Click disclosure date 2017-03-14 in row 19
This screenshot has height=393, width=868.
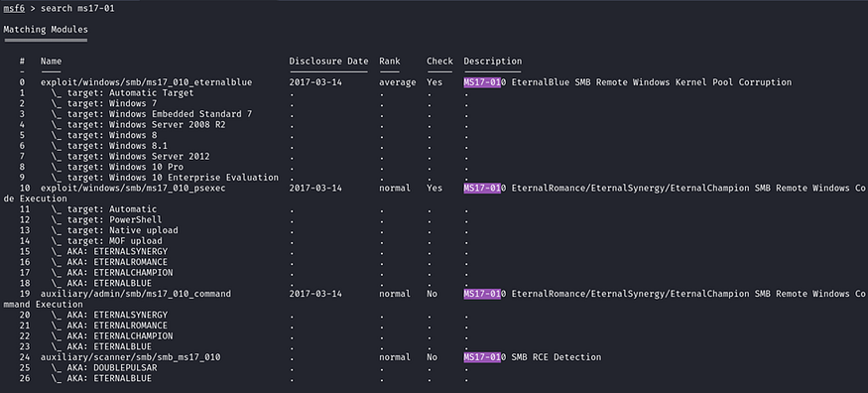[315, 294]
